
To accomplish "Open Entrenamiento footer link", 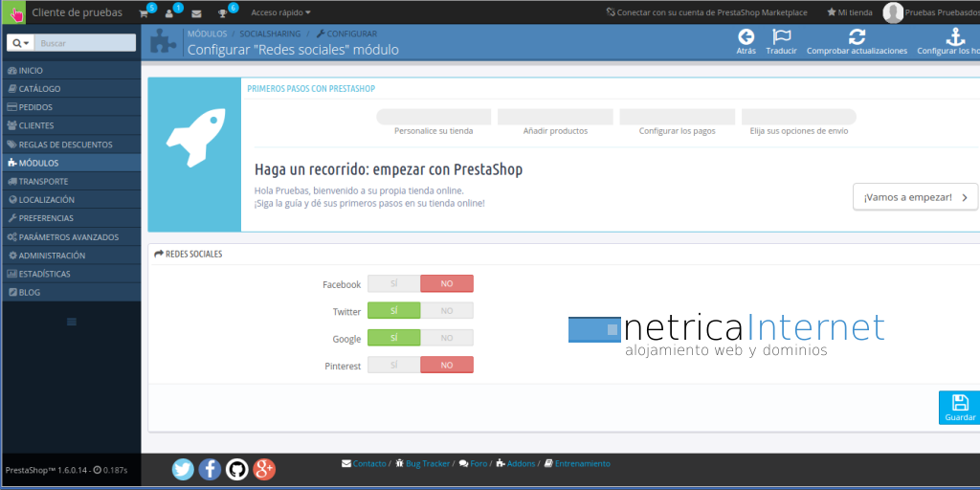I will pyautogui.click(x=577, y=464).
